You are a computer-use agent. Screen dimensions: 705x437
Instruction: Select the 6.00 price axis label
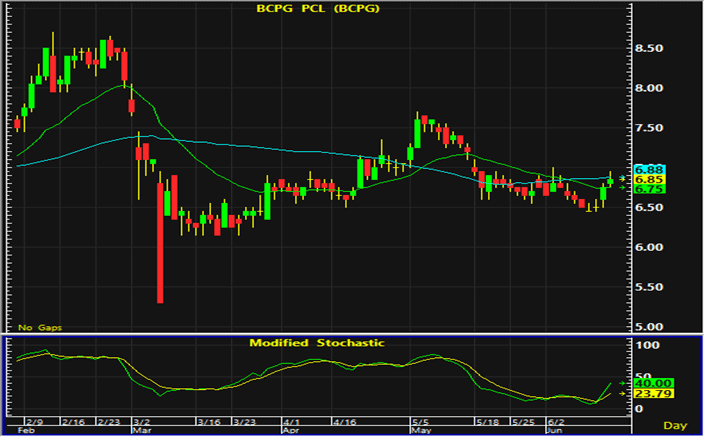(x=649, y=247)
